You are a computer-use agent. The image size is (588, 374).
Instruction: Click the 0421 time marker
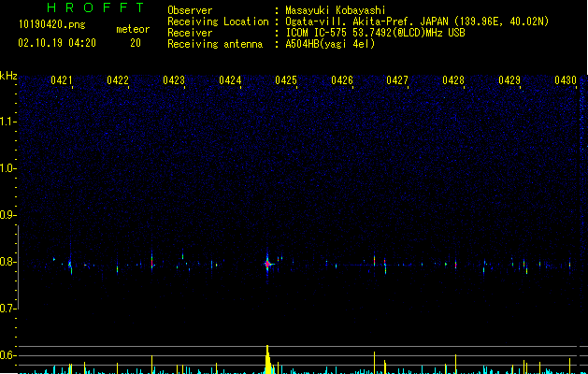62,80
